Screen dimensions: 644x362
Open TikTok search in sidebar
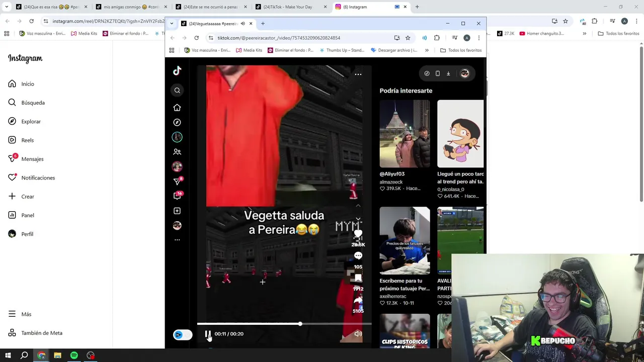coord(177,90)
